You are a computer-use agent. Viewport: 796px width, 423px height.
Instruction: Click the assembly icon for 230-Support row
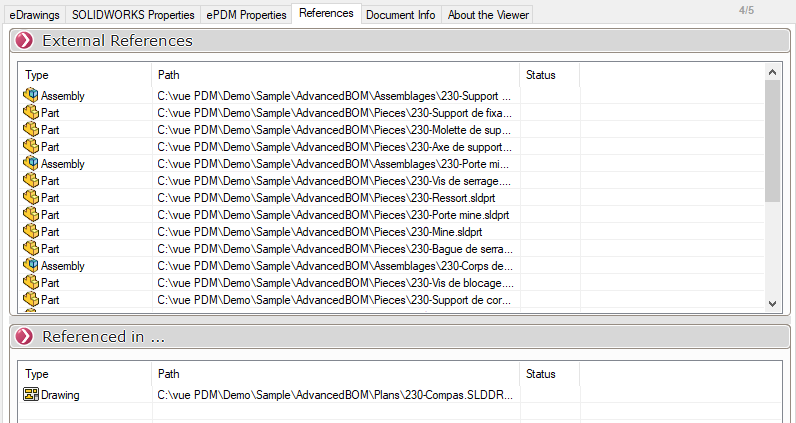tap(31, 96)
